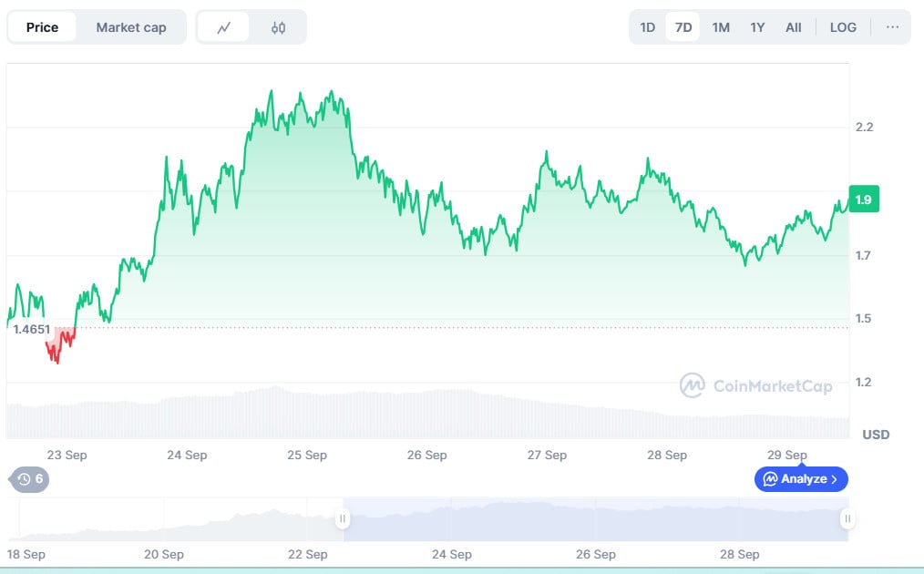
Task: Switch to candlestick chart icon
Action: pyautogui.click(x=278, y=27)
